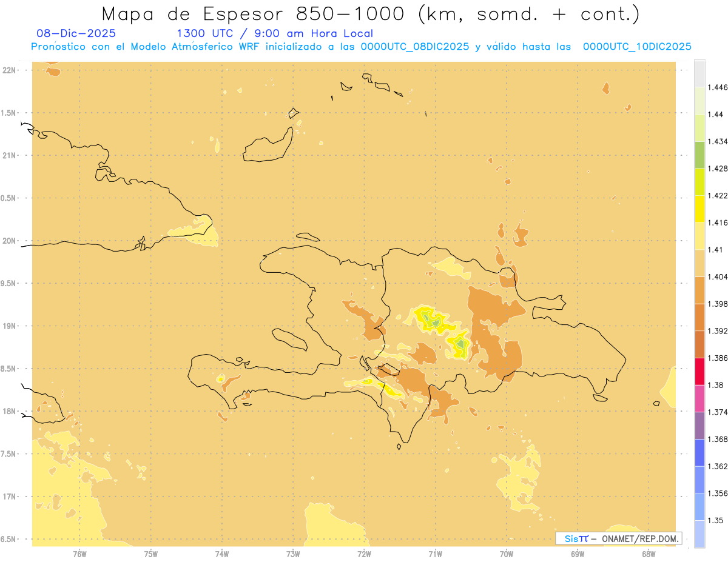This screenshot has height=562, width=728.
Task: Click the colorbar value 1.356
Action: point(718,493)
